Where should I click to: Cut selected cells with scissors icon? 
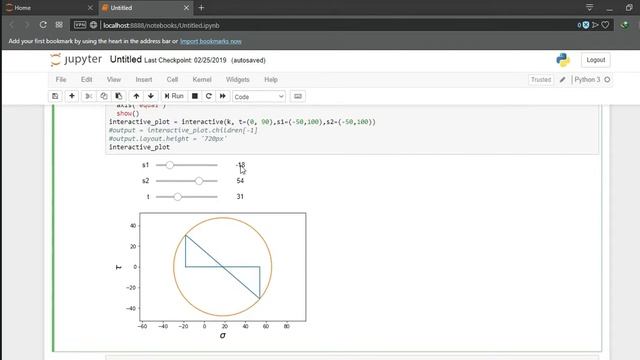[x=88, y=96]
